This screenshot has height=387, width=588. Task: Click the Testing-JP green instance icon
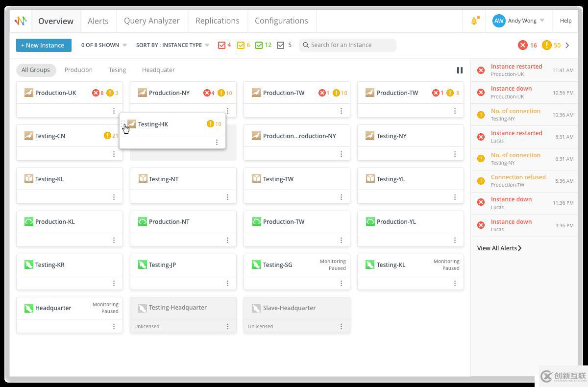click(143, 265)
